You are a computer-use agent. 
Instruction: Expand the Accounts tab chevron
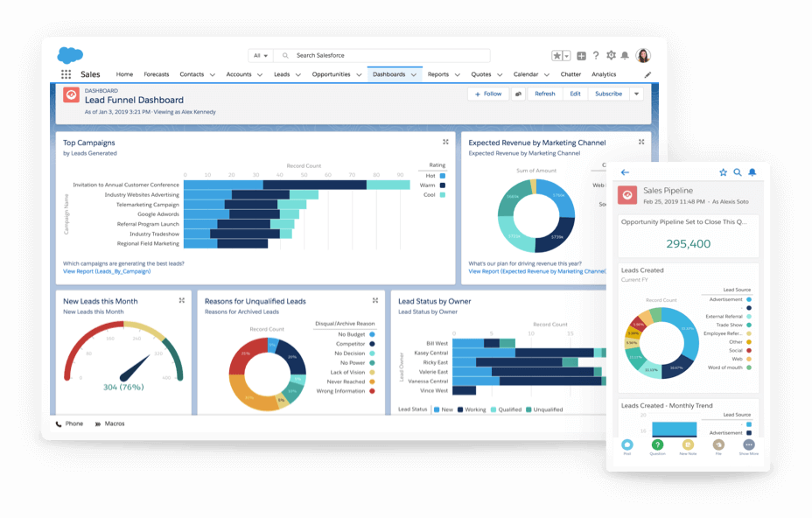coord(260,74)
